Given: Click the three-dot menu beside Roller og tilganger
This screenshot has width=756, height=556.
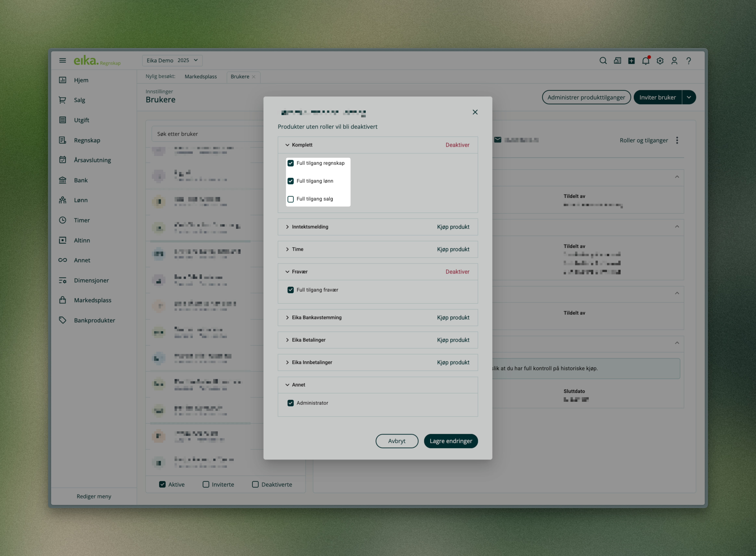Looking at the screenshot, I should (677, 140).
